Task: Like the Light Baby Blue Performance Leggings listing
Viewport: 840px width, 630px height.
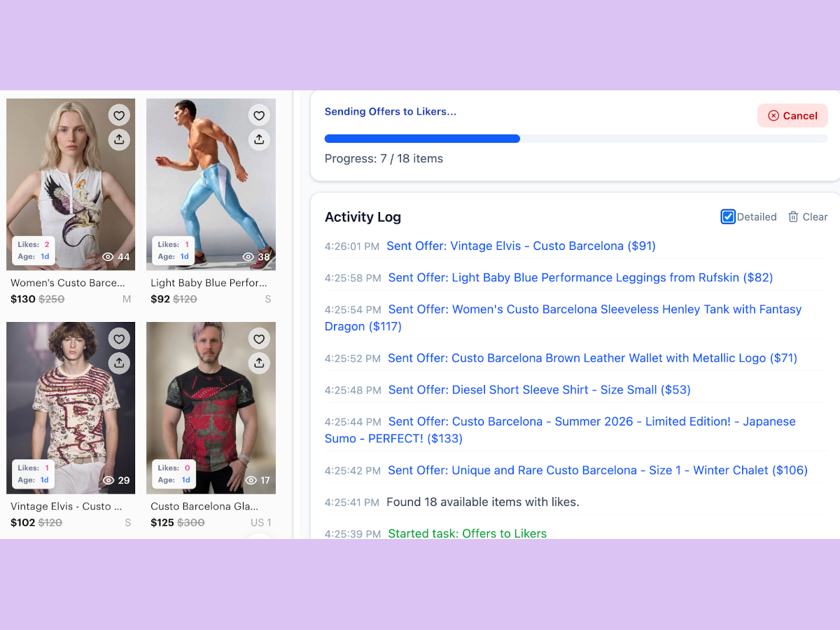Action: 259,115
